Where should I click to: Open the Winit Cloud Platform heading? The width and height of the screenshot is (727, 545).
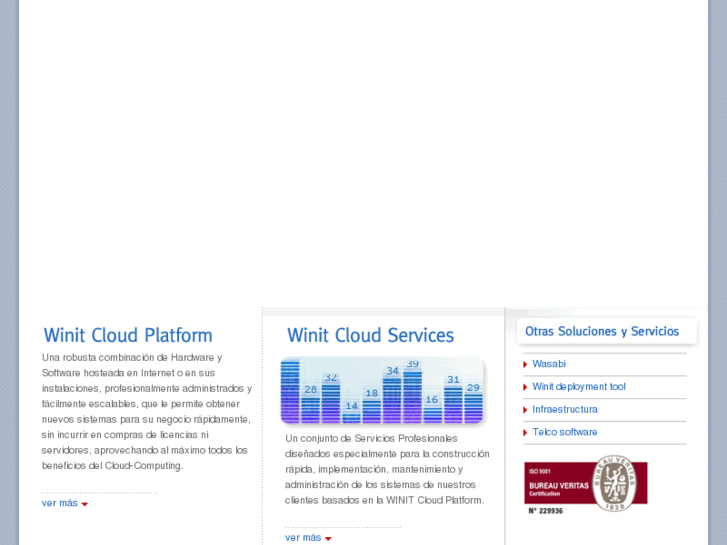coord(128,335)
